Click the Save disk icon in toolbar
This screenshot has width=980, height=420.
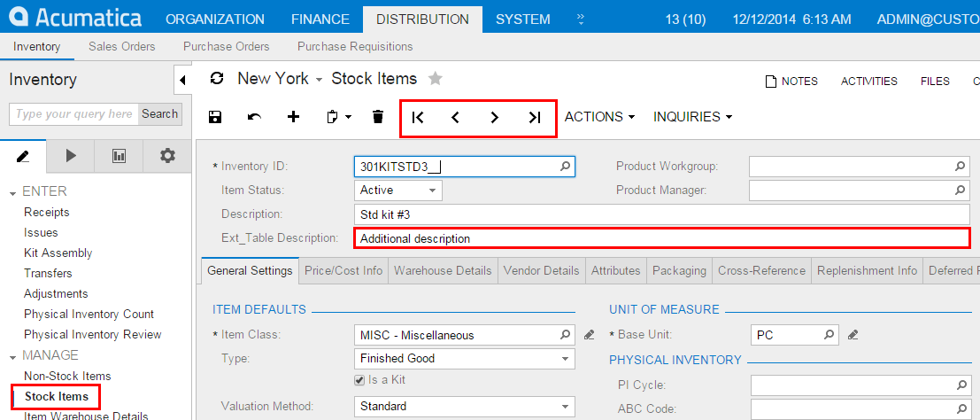(x=215, y=117)
